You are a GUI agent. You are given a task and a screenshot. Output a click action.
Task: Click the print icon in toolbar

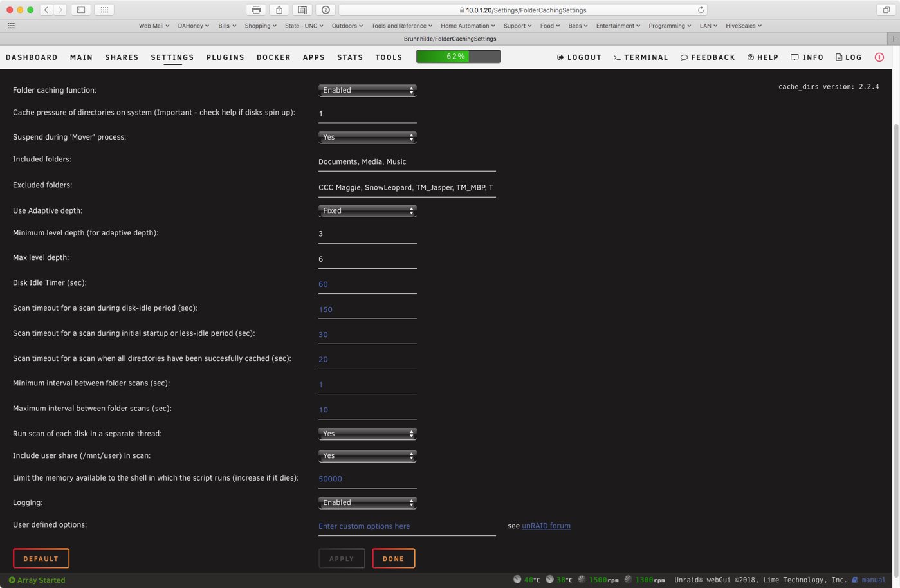point(256,10)
